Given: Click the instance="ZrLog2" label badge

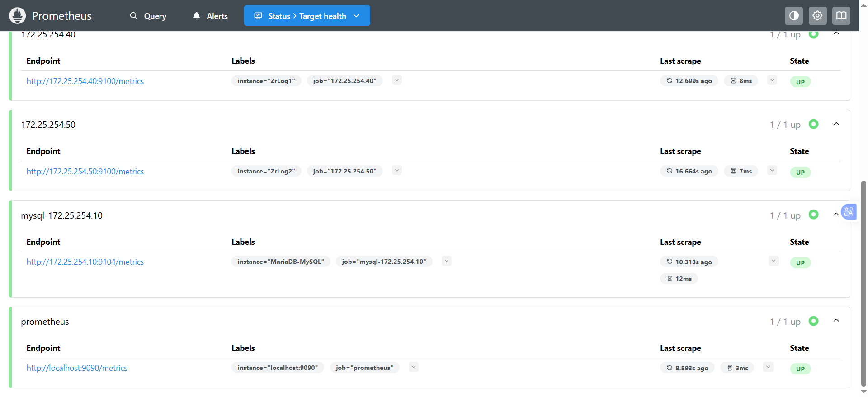Looking at the screenshot, I should click(x=266, y=171).
